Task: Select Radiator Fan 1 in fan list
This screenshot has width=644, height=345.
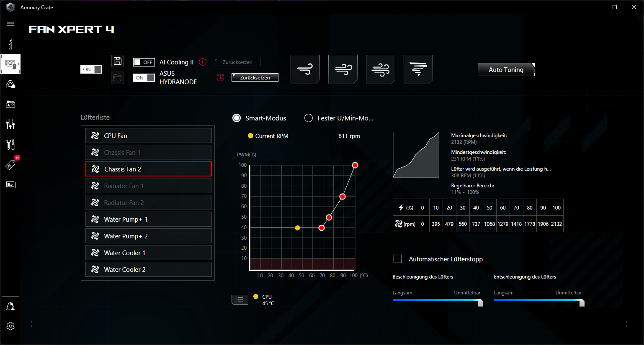Action: tap(149, 186)
